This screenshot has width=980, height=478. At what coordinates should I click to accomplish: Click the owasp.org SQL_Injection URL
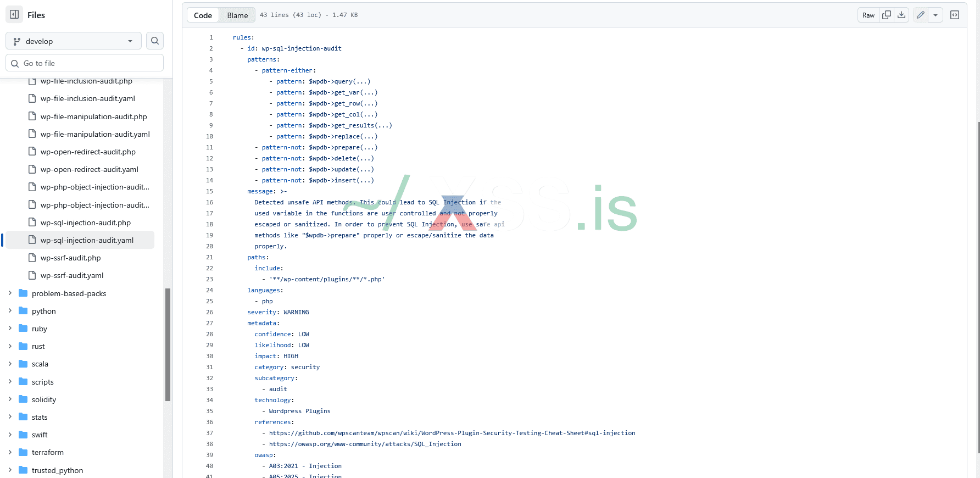pyautogui.click(x=365, y=444)
